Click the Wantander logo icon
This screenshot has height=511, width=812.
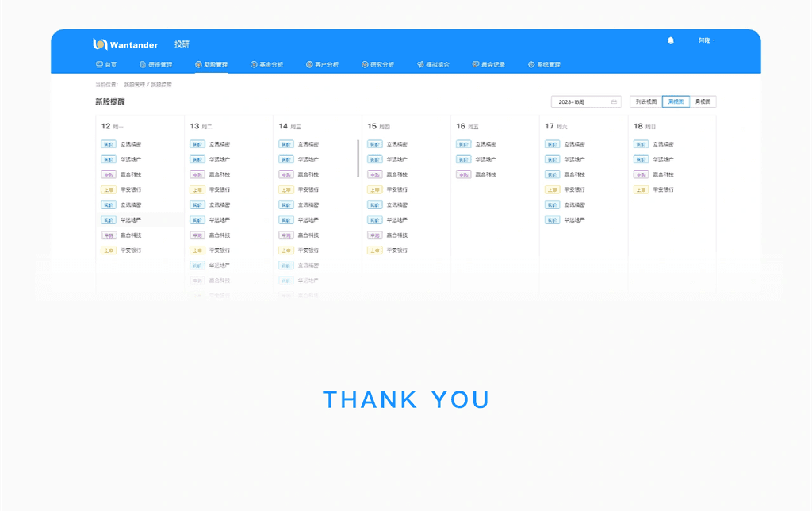point(100,44)
